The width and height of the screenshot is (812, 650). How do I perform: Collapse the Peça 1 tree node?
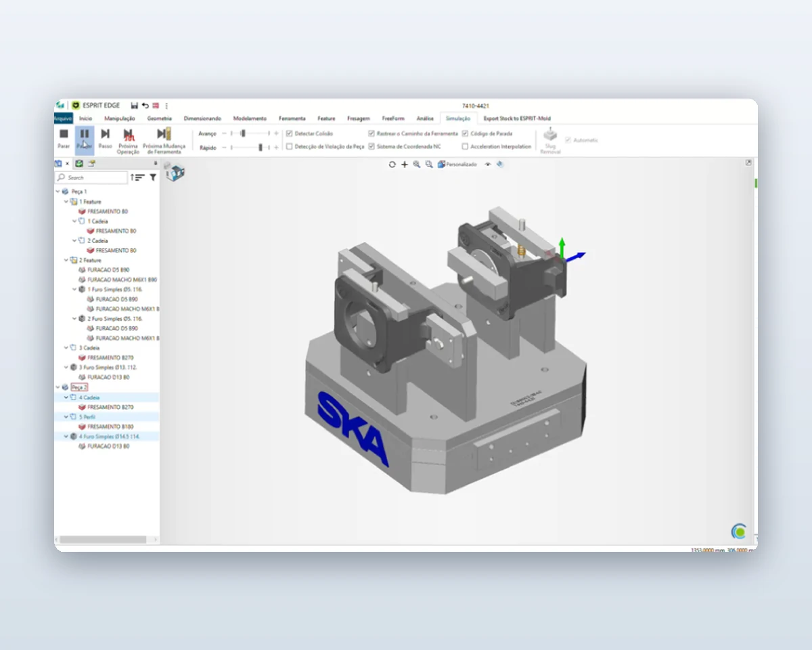click(58, 192)
